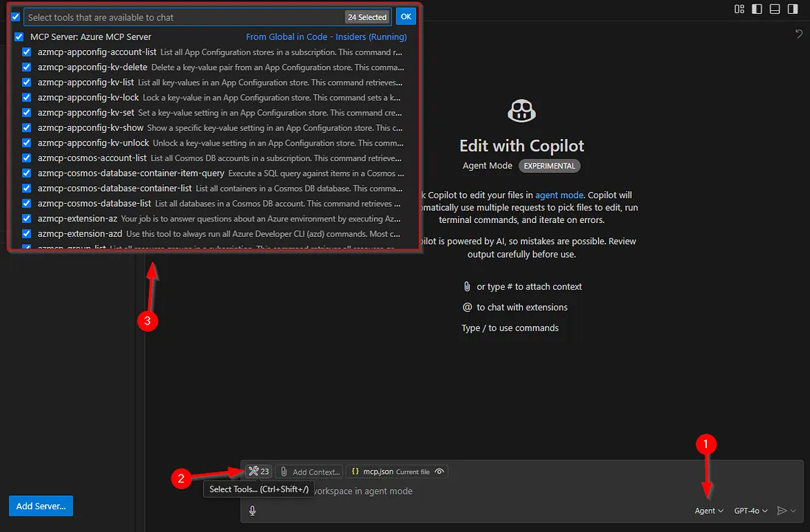Click the Add Context... button
Screen dimensions: 810x532
pyautogui.click(x=309, y=472)
